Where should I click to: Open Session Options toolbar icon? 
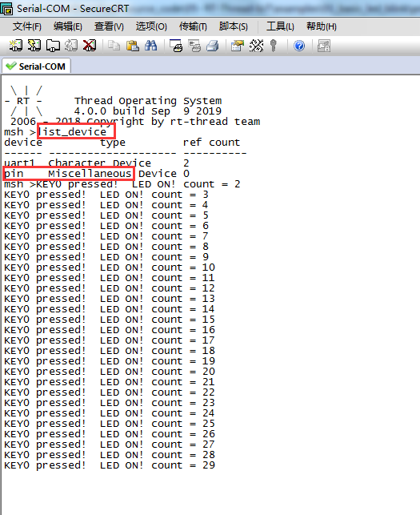238,46
